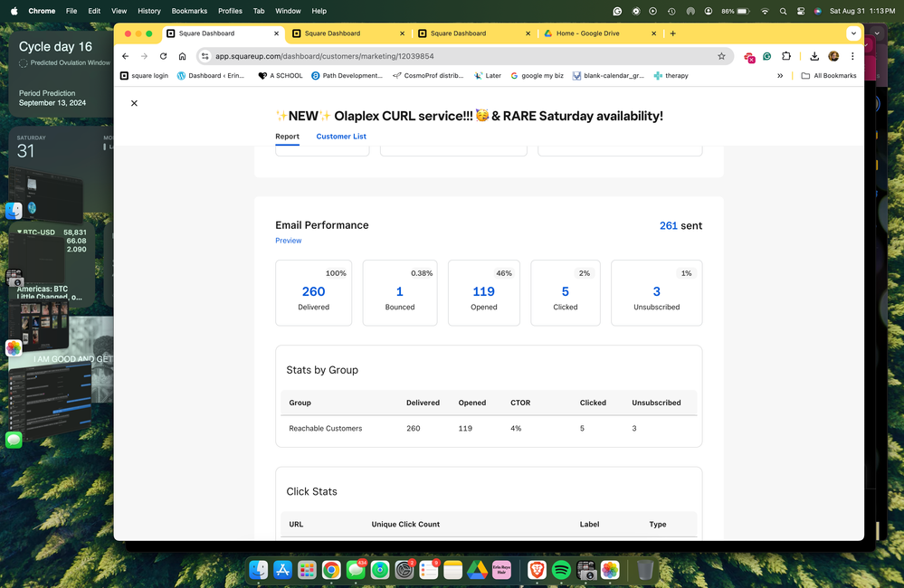Launch Brave browser from the dock

pos(537,570)
